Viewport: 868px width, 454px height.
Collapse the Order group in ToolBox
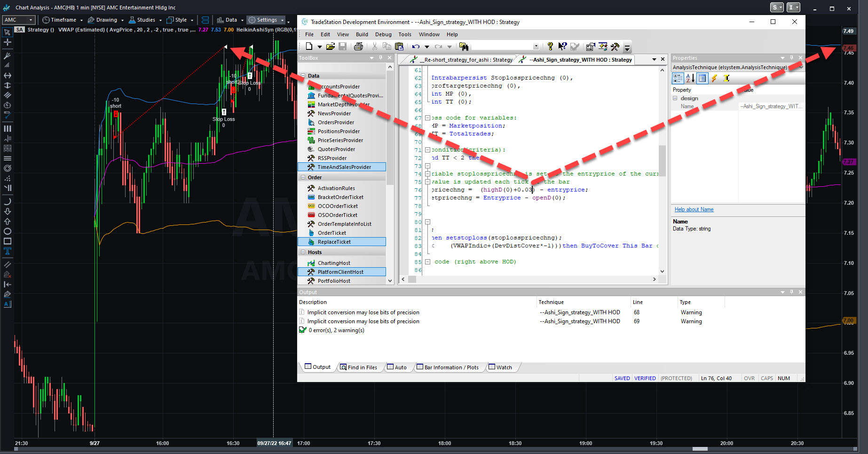(x=303, y=177)
